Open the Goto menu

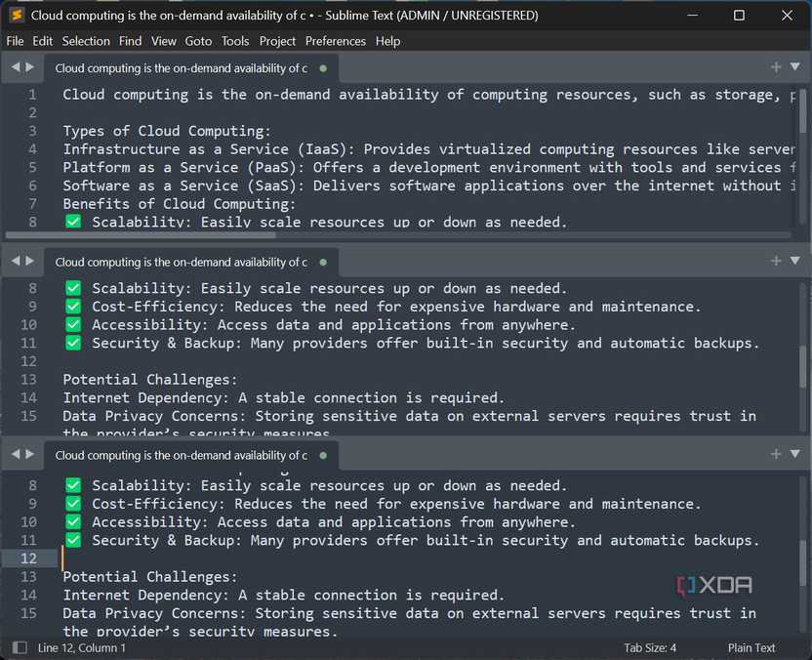(198, 41)
